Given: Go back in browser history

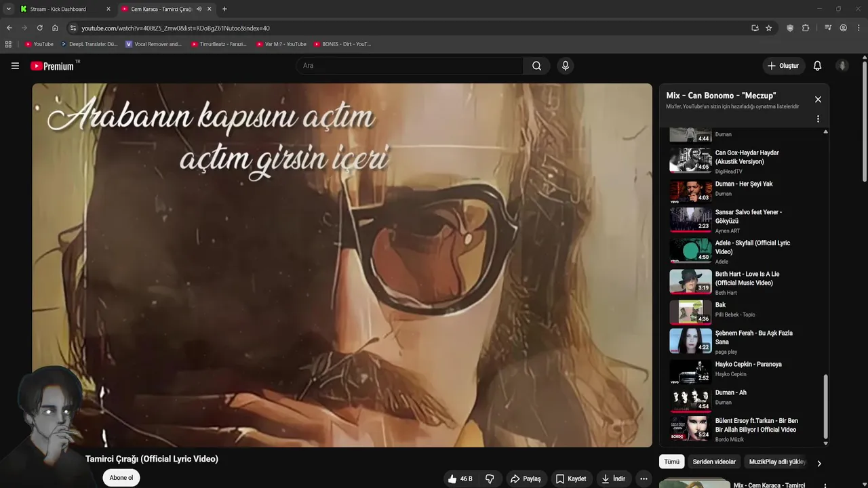Looking at the screenshot, I should click(9, 28).
